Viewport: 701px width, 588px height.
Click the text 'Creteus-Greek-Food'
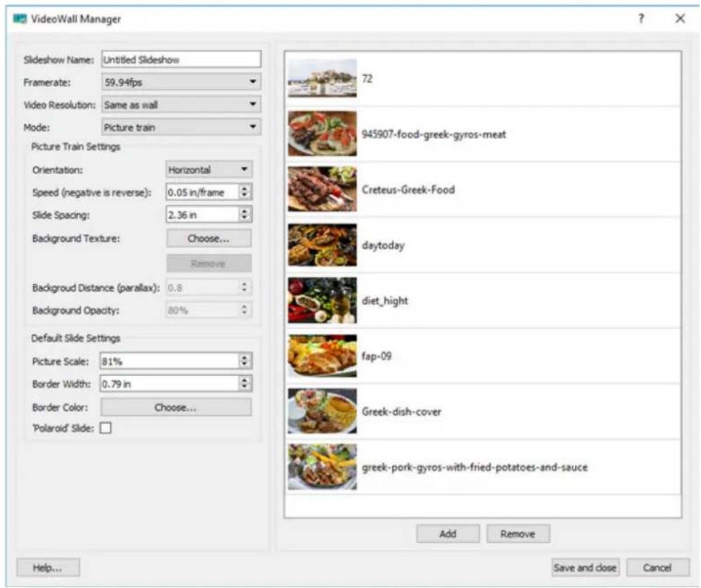408,190
